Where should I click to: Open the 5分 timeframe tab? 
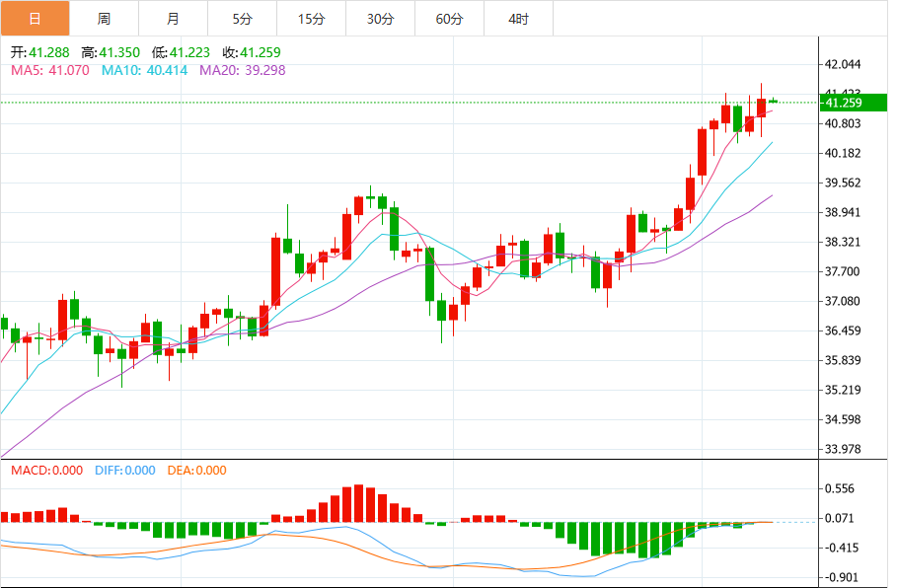point(243,19)
